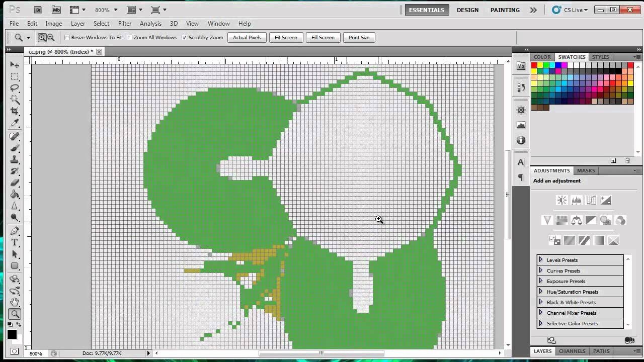The image size is (644, 362).
Task: Open the Filter menu
Action: pyautogui.click(x=125, y=24)
